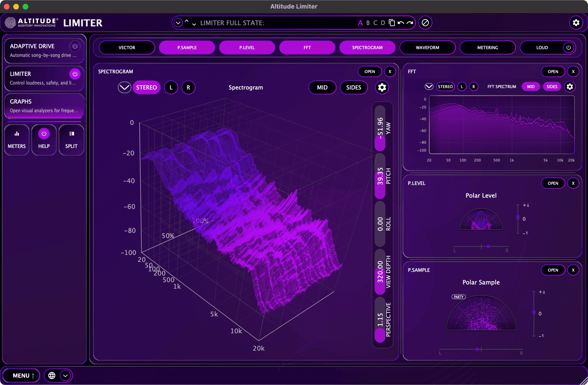Toggle SIDES in FFT panel

(552, 87)
